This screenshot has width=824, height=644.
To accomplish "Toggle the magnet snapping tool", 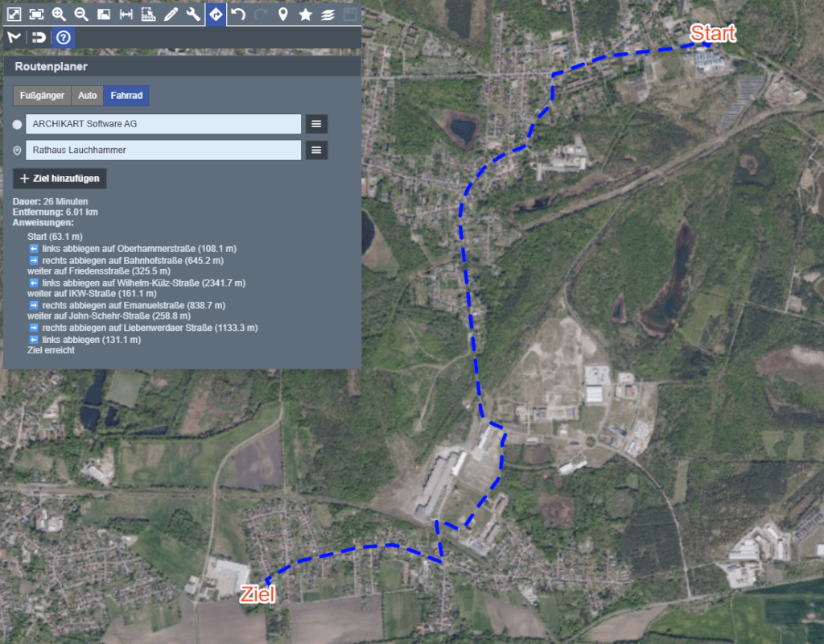I will (x=37, y=37).
